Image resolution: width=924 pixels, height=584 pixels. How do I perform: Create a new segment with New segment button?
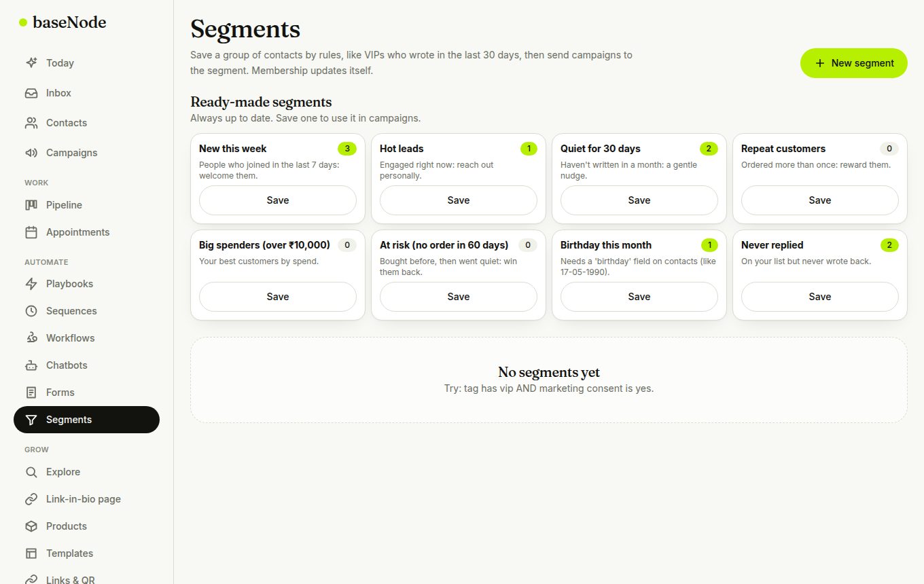pos(854,63)
